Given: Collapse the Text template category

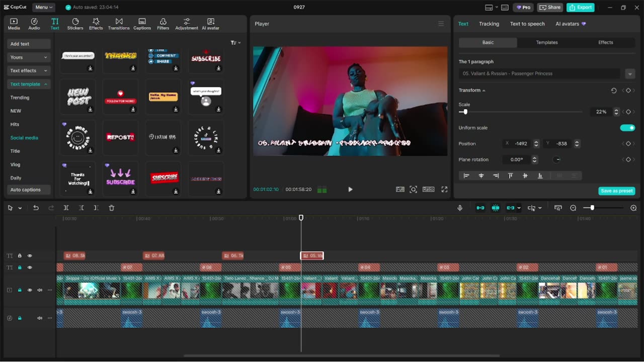Looking at the screenshot, I should [29, 84].
